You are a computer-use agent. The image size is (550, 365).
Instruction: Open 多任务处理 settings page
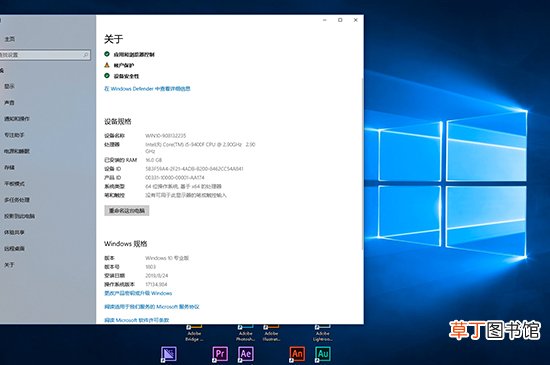(x=17, y=200)
